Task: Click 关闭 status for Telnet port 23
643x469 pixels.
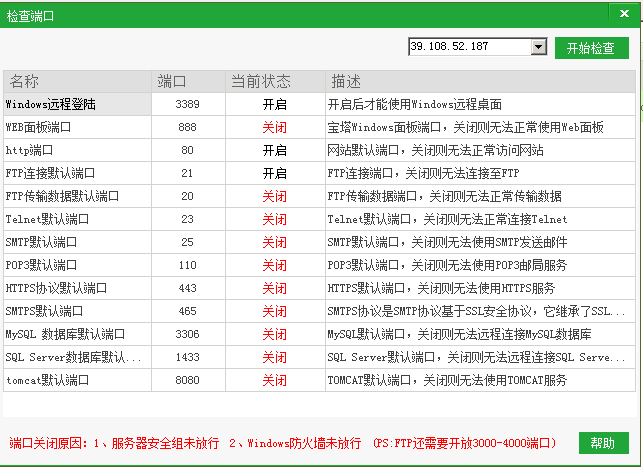Action: coord(275,219)
